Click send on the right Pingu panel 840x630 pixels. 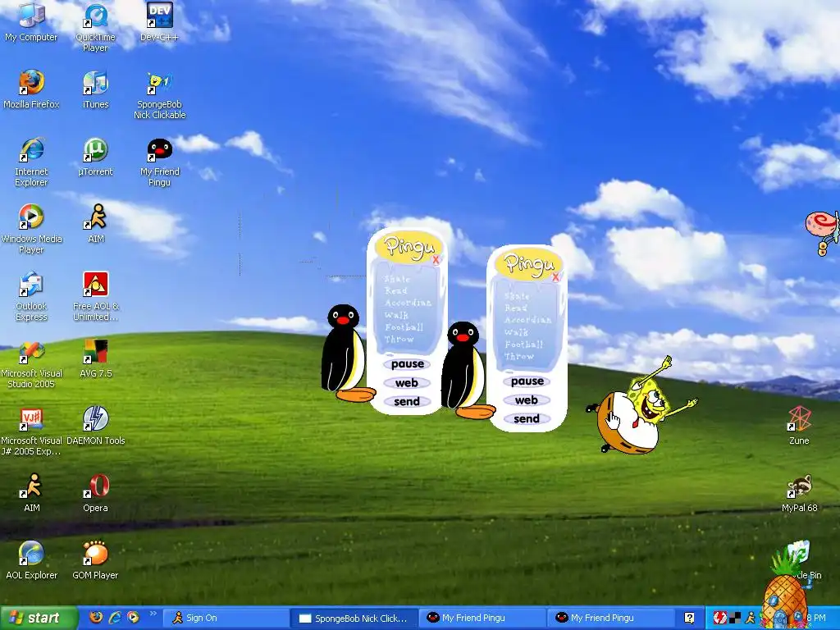tap(527, 419)
